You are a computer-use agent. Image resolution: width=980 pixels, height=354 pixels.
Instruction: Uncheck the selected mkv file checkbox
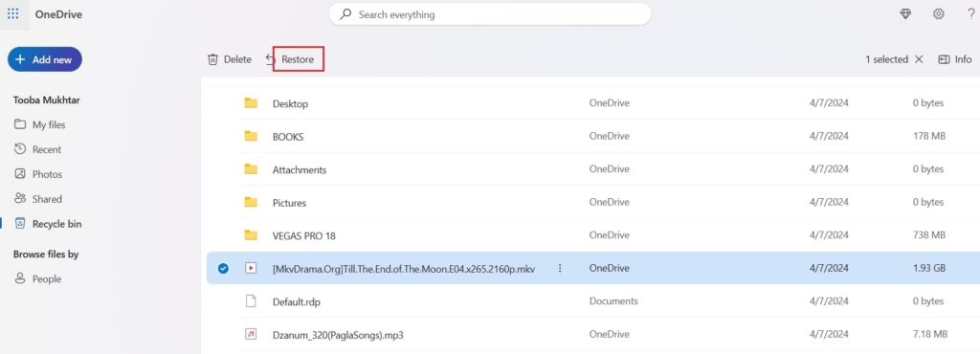pos(223,269)
